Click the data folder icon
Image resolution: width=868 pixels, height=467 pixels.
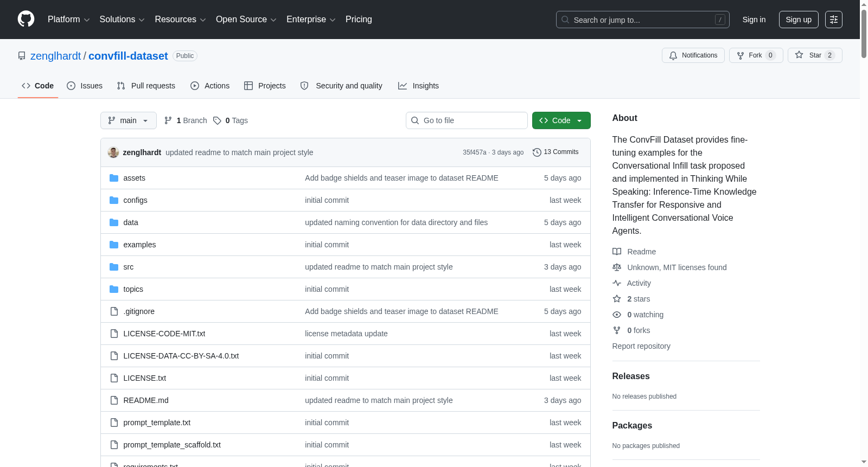pos(114,222)
